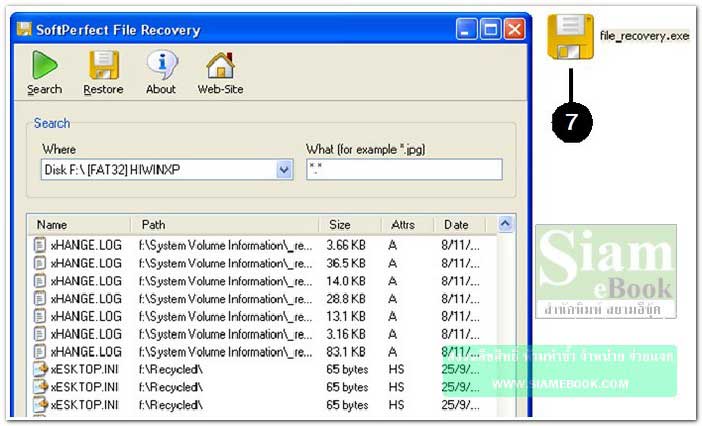Close the SoftPerfect File Recovery window
This screenshot has height=426, width=702.
(x=514, y=30)
